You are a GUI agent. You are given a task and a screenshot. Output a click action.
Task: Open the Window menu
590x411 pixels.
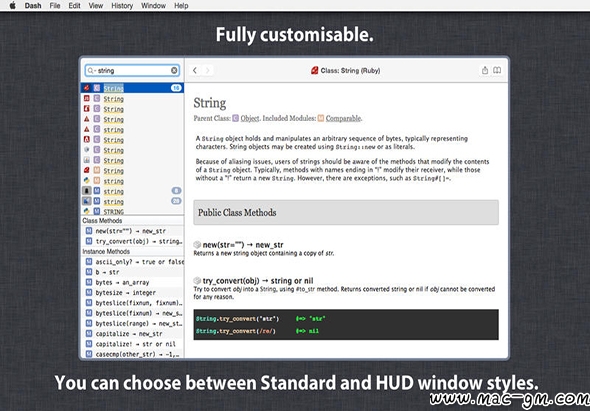point(153,6)
